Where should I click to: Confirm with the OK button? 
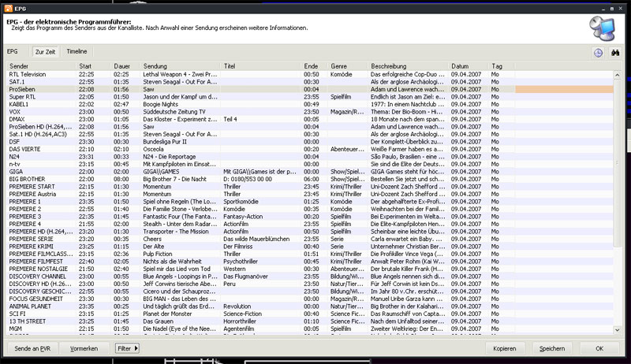click(599, 347)
